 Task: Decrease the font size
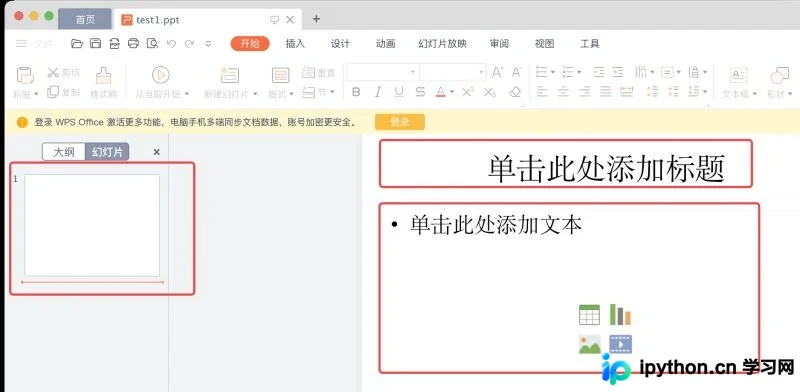click(x=517, y=72)
